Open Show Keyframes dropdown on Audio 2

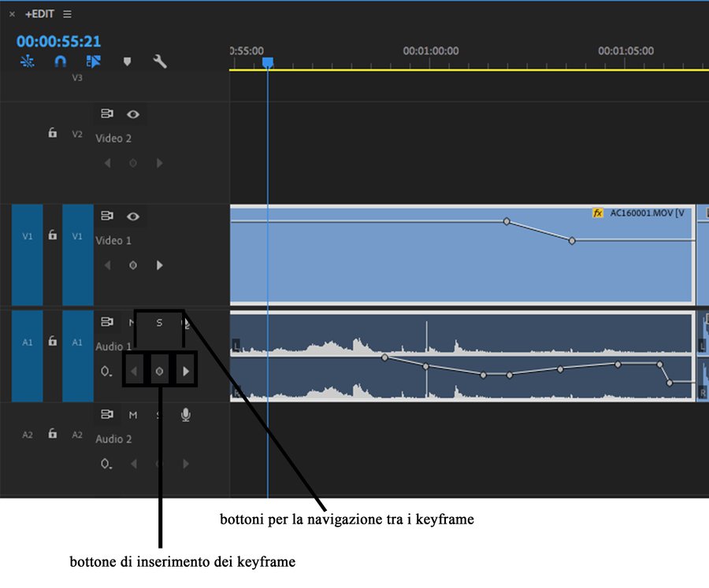coord(106,464)
